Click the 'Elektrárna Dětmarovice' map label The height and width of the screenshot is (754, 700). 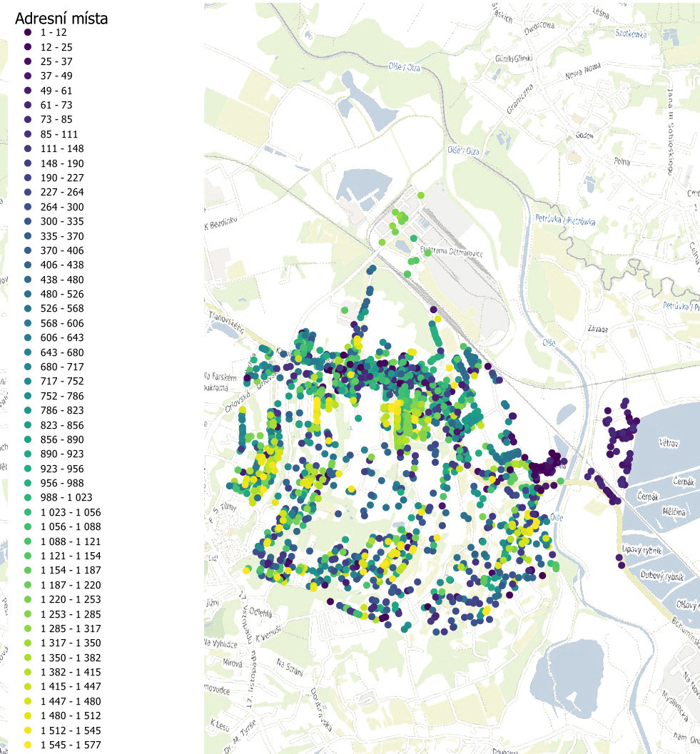click(x=451, y=252)
